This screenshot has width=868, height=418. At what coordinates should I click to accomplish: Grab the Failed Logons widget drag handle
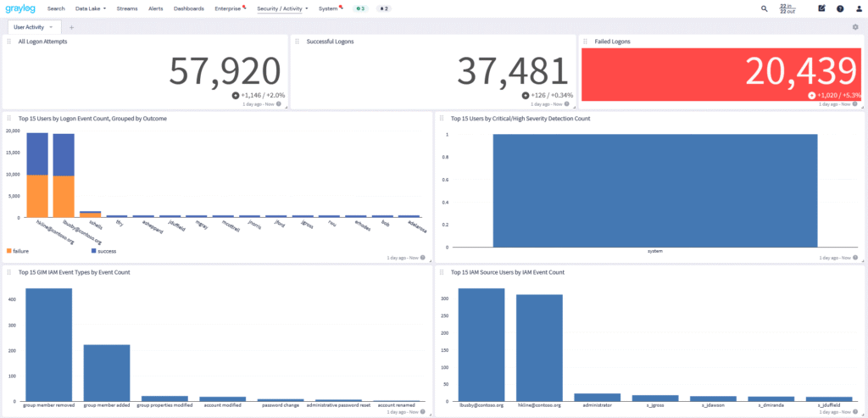tap(586, 42)
